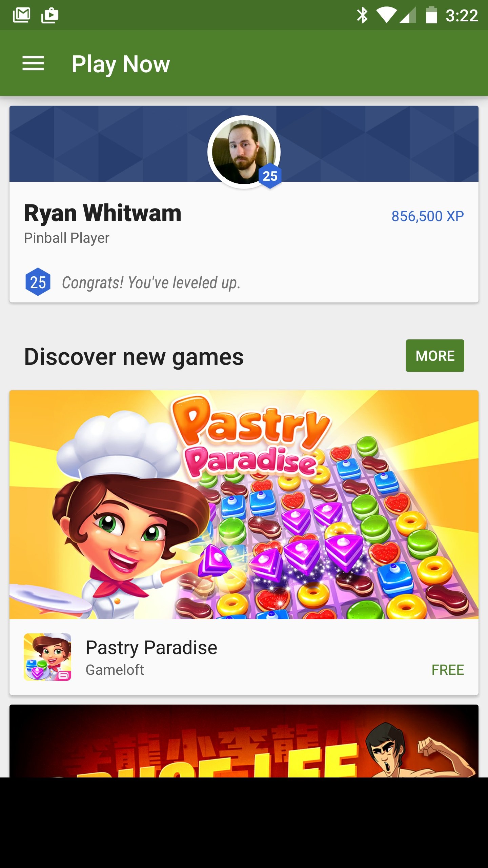Screen dimensions: 488x868
Task: Open the Pastry Paradise app icon
Action: click(47, 657)
